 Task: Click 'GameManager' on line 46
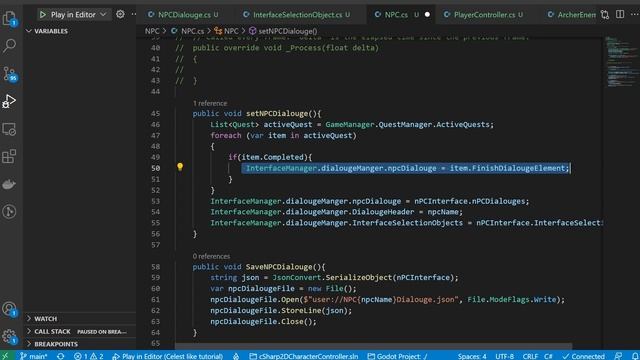[349, 124]
